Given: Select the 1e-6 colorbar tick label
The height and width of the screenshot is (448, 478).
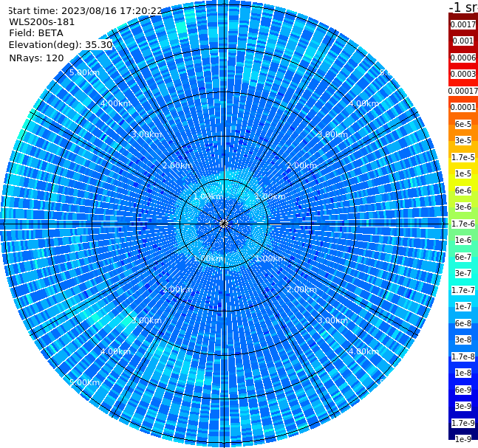Looking at the screenshot, I should (x=463, y=240).
